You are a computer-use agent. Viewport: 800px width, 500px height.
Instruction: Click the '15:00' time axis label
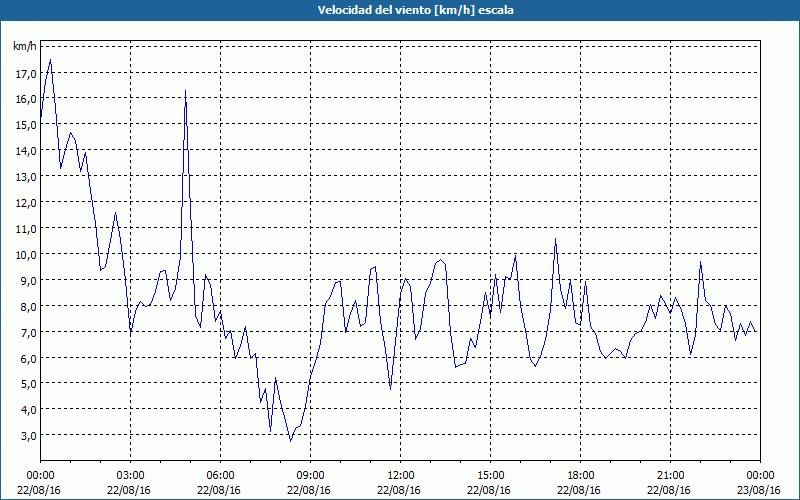point(490,476)
